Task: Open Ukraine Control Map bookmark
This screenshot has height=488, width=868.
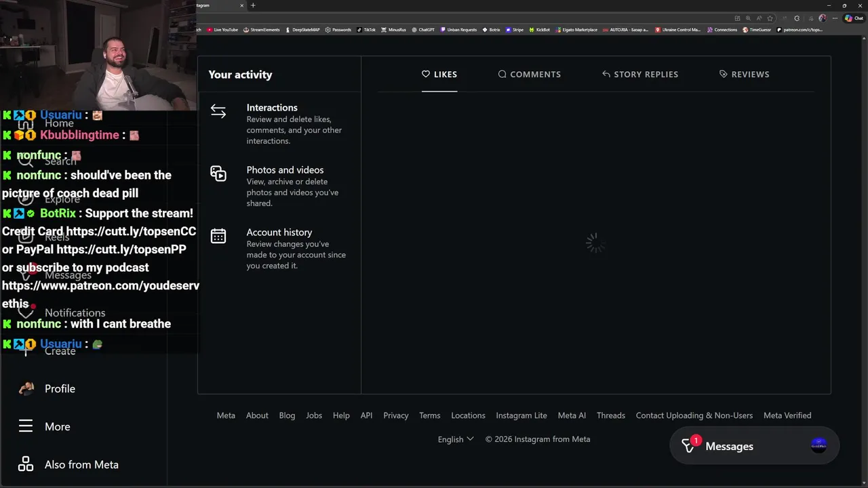Action: tap(677, 30)
